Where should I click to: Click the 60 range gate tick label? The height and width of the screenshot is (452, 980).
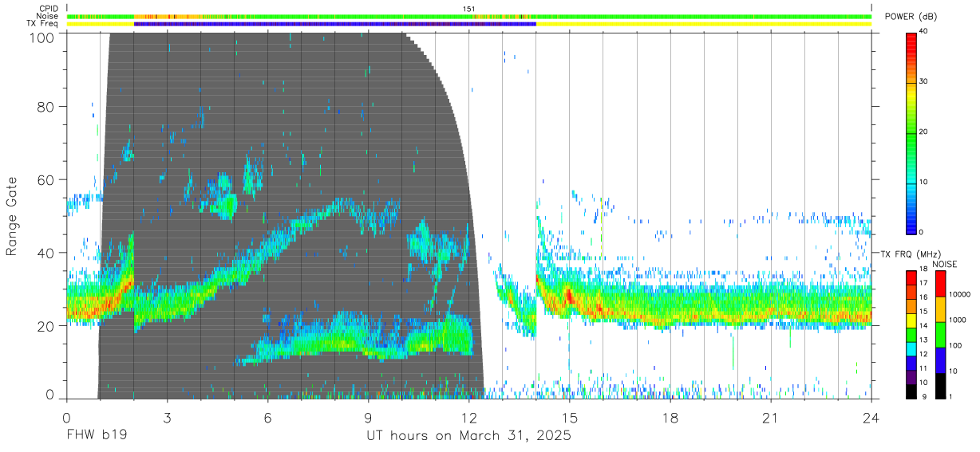click(46, 179)
